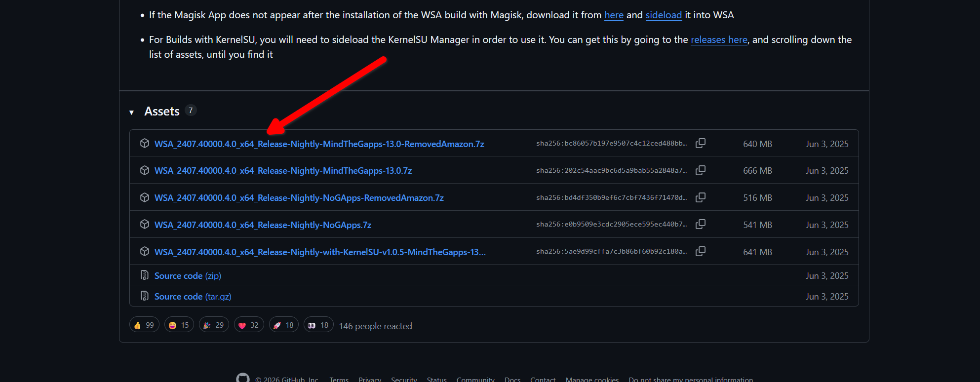
Task: Download the KernelSU-v1.0.5 MindTheGapps asset
Action: [x=320, y=252]
